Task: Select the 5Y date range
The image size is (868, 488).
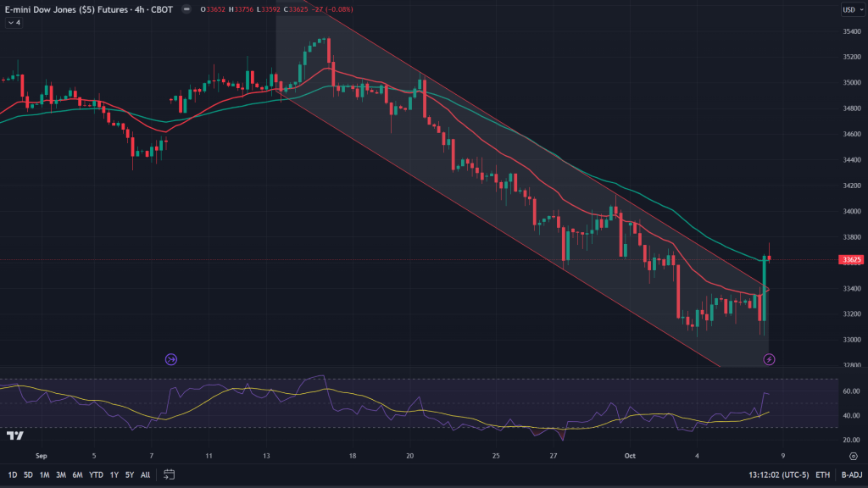Action: coord(130,474)
